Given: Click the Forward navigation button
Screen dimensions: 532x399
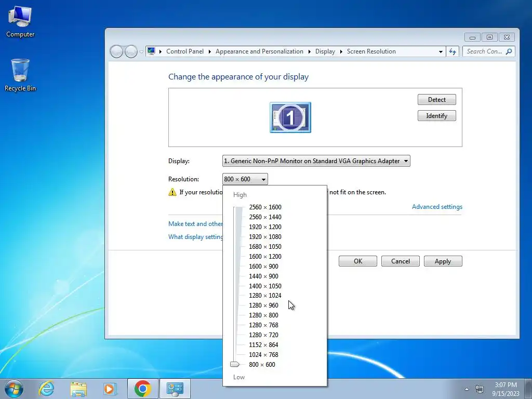Looking at the screenshot, I should (x=131, y=51).
